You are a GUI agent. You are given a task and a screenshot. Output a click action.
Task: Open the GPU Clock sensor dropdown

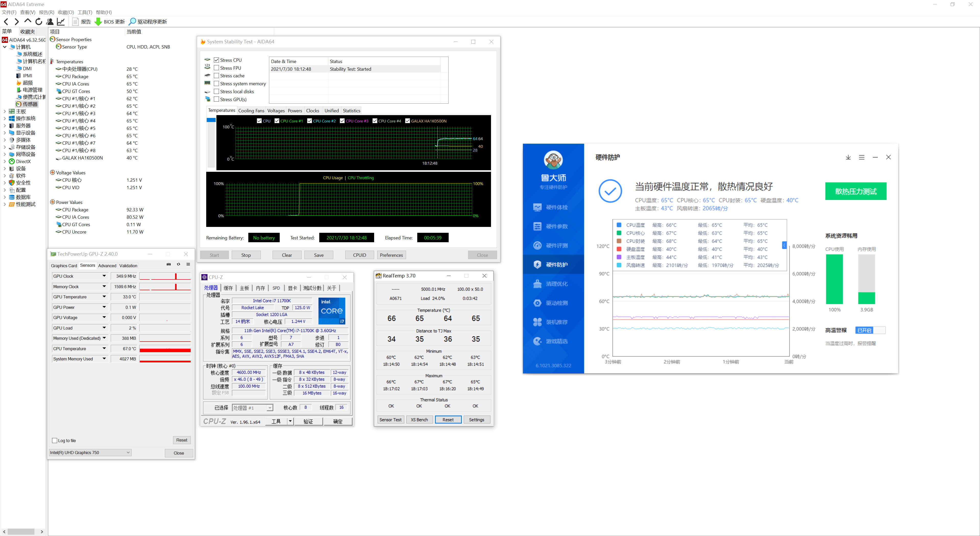tap(104, 276)
